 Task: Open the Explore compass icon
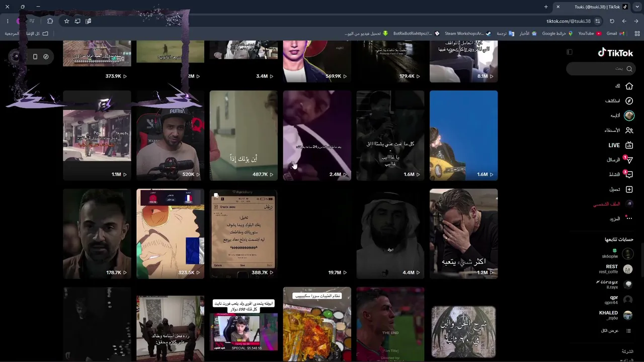tap(629, 101)
